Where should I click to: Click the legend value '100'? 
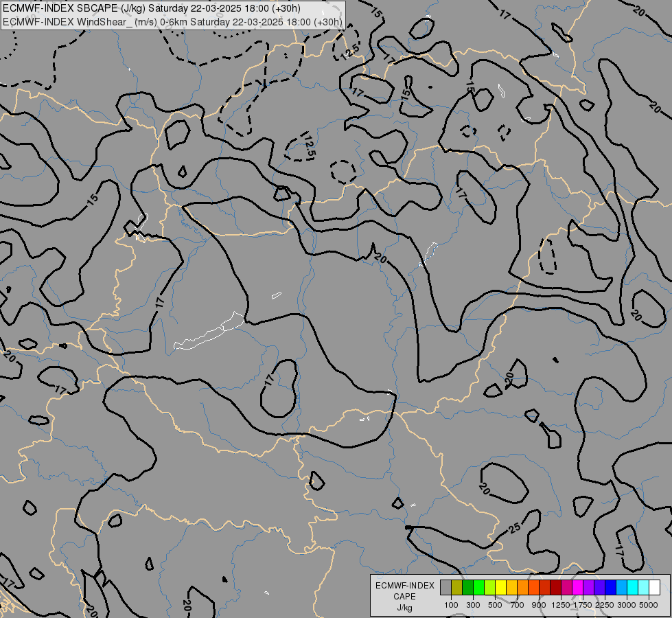[x=451, y=605]
